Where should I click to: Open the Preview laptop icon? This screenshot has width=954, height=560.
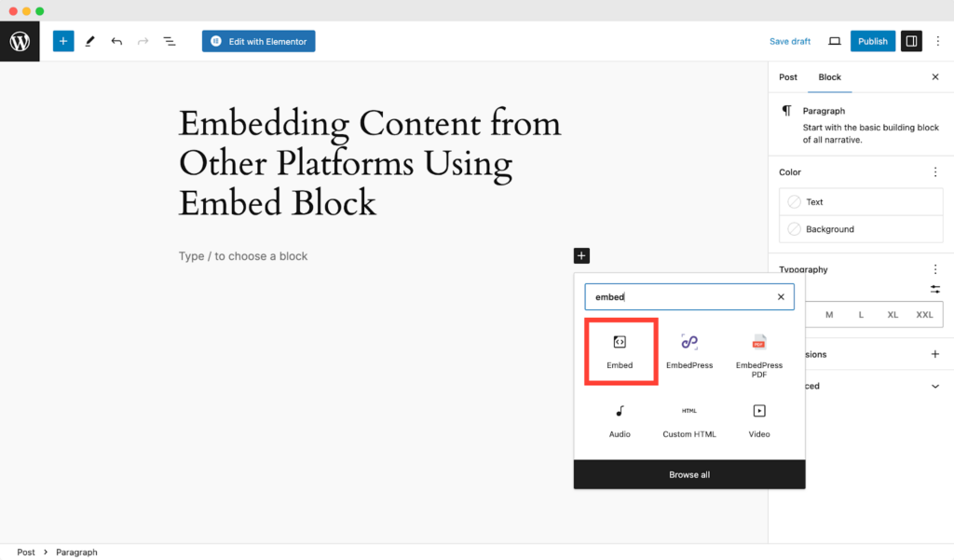(835, 41)
